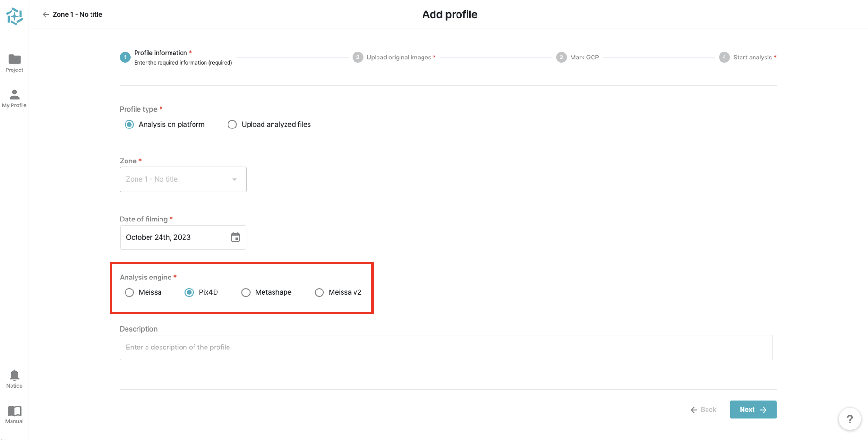Open the Manual book icon

tap(14, 411)
